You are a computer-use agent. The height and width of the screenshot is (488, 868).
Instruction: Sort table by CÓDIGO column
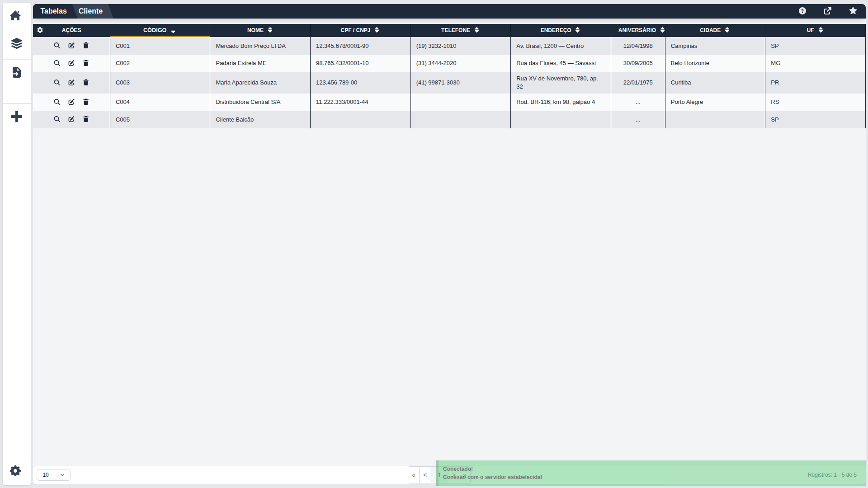click(160, 30)
